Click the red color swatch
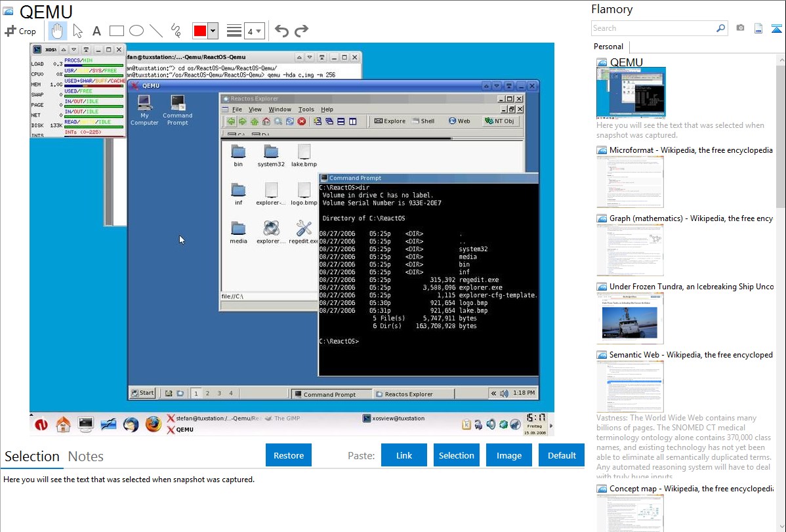786x532 pixels. tap(200, 31)
